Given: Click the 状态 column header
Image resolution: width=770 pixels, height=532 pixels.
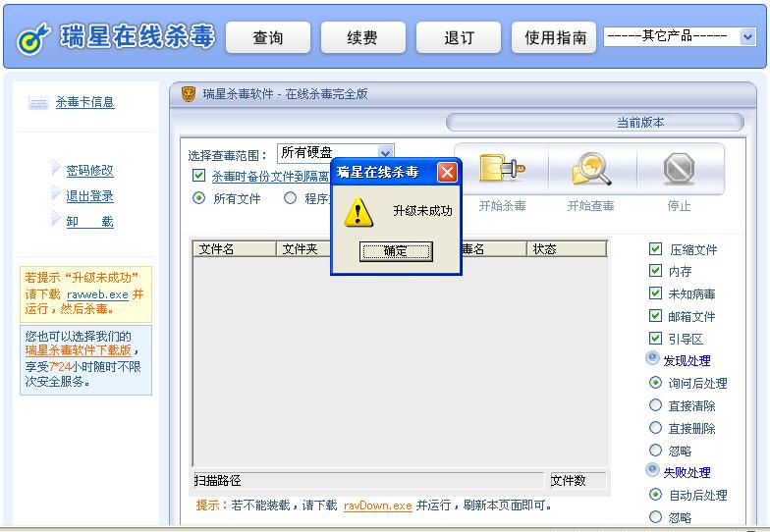Looking at the screenshot, I should point(567,249).
